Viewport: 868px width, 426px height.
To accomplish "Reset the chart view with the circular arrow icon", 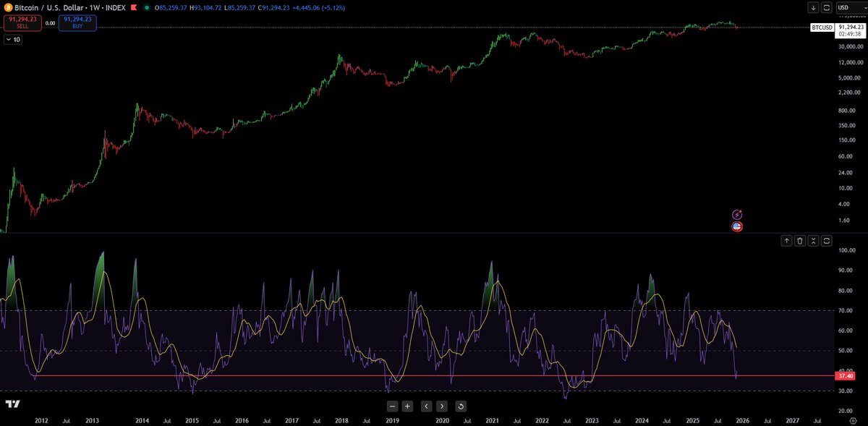I will coord(460,406).
